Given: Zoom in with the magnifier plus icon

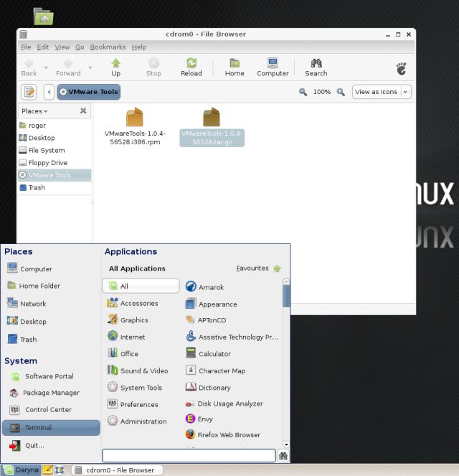Looking at the screenshot, I should click(x=341, y=92).
